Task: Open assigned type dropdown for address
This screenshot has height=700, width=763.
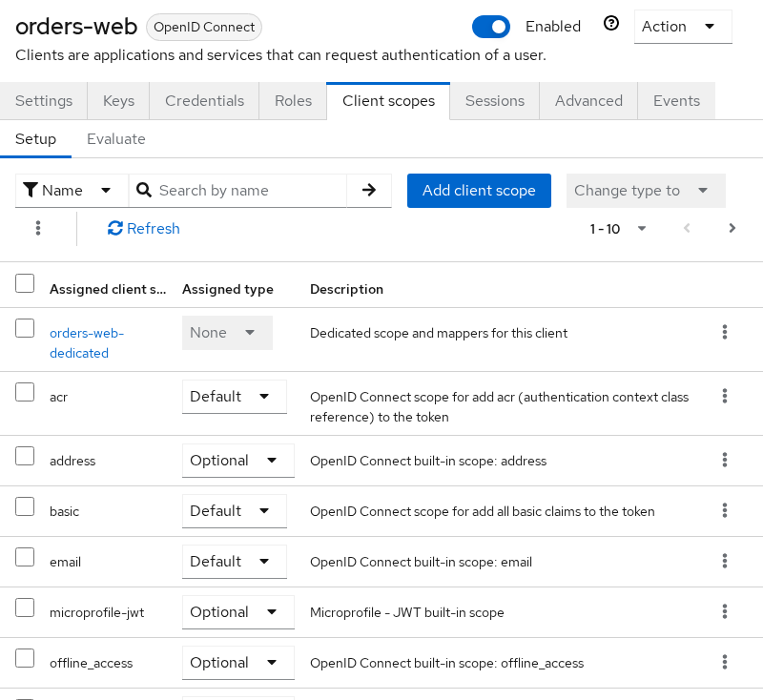Action: click(237, 461)
